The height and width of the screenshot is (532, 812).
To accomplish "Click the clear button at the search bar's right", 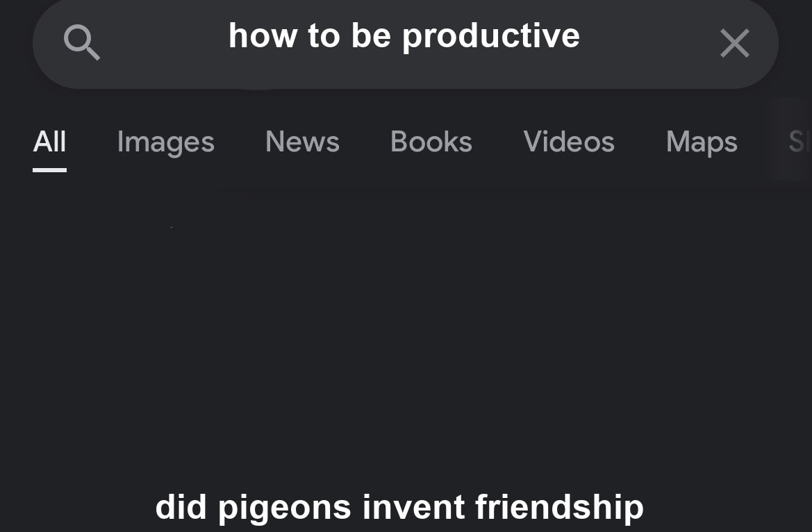I will click(x=734, y=43).
